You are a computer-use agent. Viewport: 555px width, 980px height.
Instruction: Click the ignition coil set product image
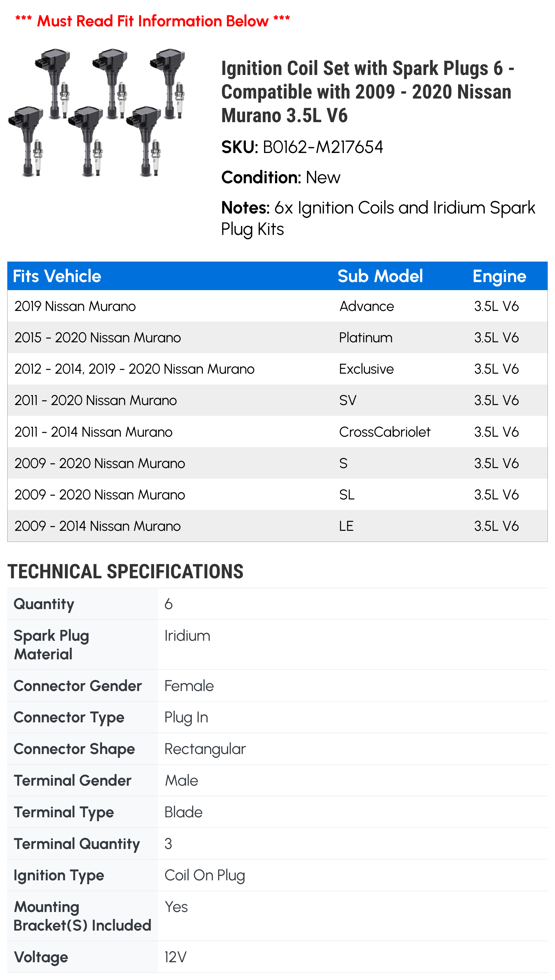(x=97, y=112)
